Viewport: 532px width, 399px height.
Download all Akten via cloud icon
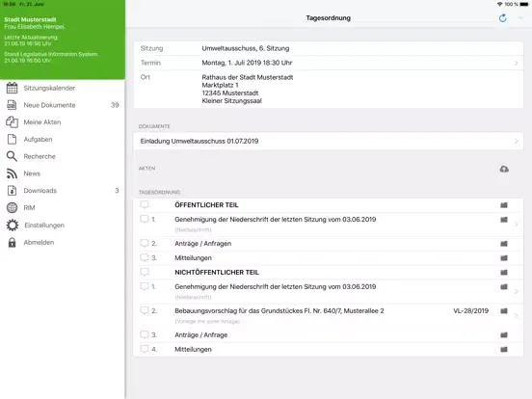pyautogui.click(x=504, y=169)
